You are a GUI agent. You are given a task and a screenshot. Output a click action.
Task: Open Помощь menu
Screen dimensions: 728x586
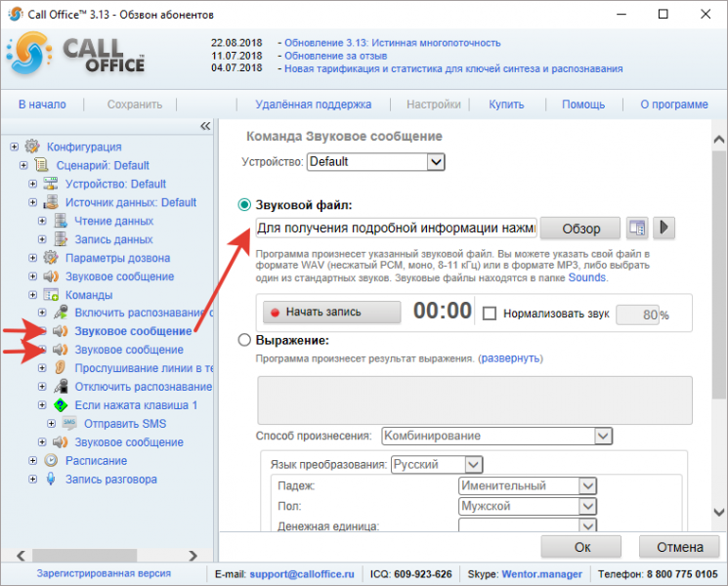click(583, 105)
